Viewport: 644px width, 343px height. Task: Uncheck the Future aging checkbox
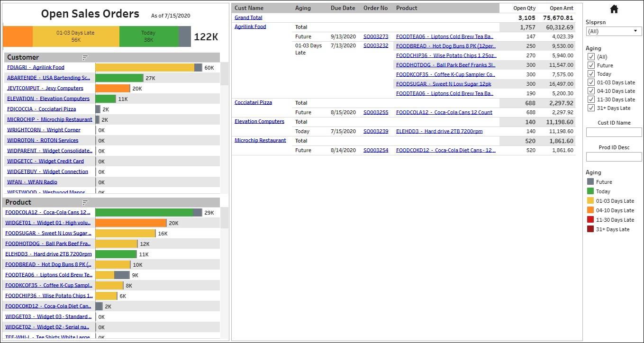[591, 65]
